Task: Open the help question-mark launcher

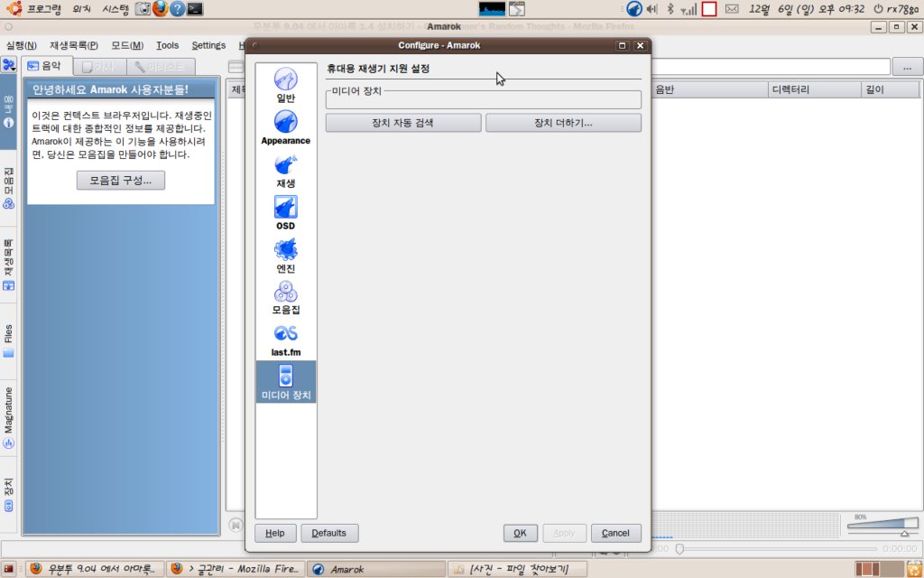Action: (x=178, y=8)
